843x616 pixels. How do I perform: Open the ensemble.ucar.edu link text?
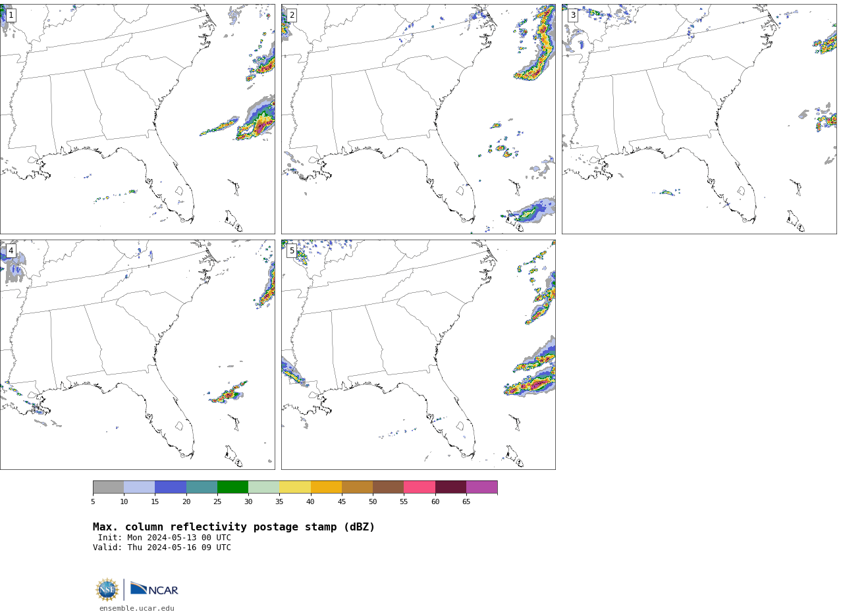[x=137, y=609]
